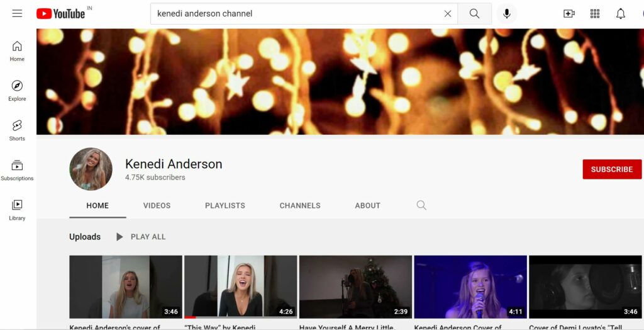
Task: Click the PLAY ALL label
Action: (148, 237)
